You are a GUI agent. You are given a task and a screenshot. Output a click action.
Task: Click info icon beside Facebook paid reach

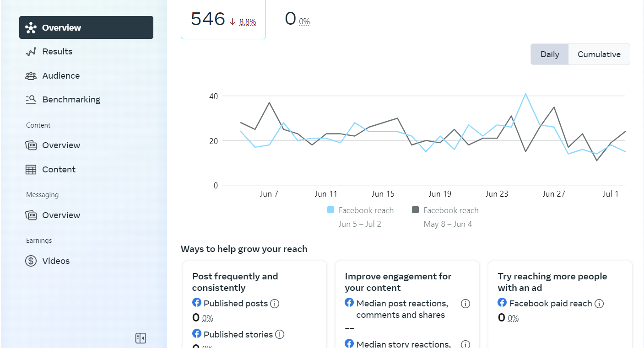pyautogui.click(x=599, y=304)
